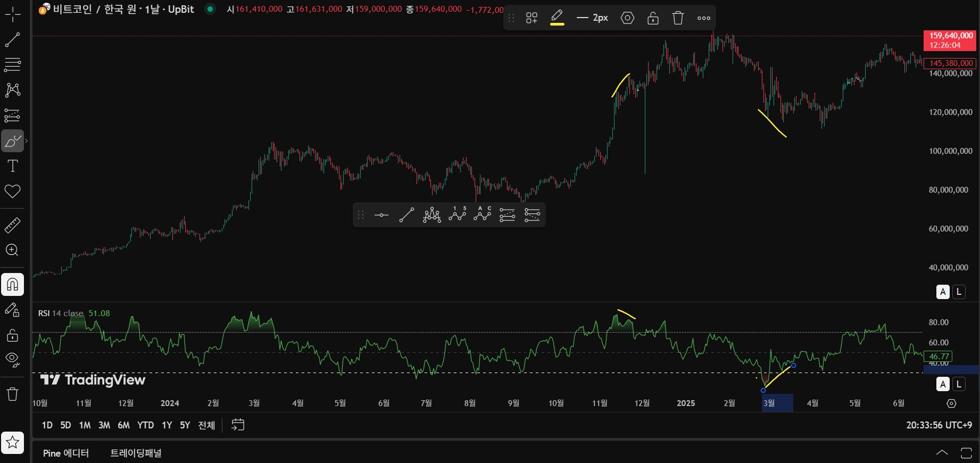Image resolution: width=980 pixels, height=463 pixels.
Task: Change the yellow line color swatch
Action: pos(557,18)
